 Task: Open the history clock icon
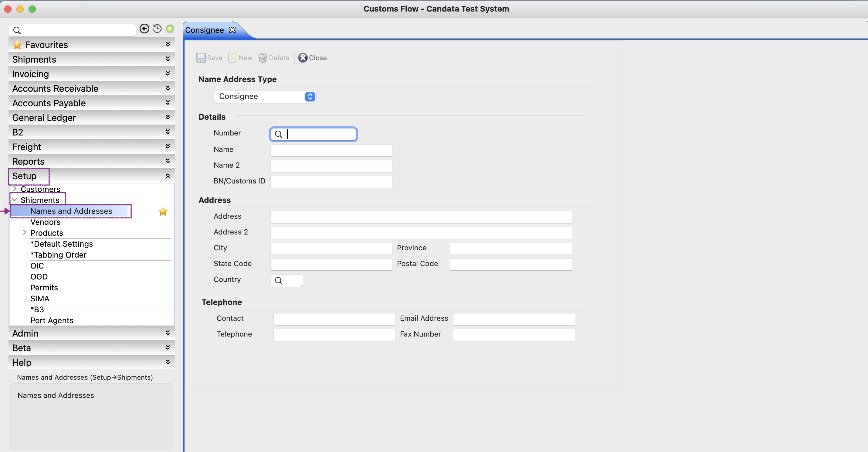point(157,29)
